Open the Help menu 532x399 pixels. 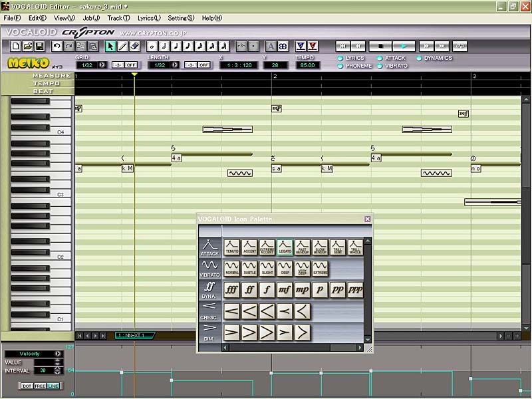coord(211,18)
